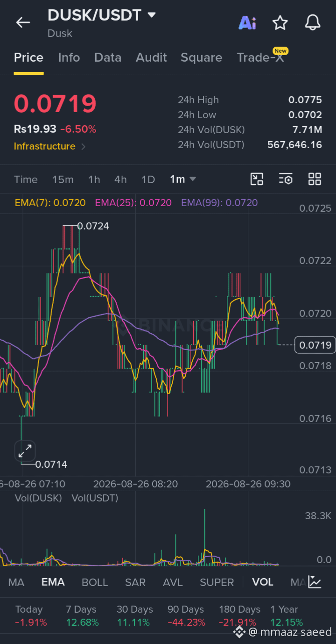Click the 24h Vol(DUSK) value 7.71M
336x644 pixels.
pyautogui.click(x=307, y=130)
